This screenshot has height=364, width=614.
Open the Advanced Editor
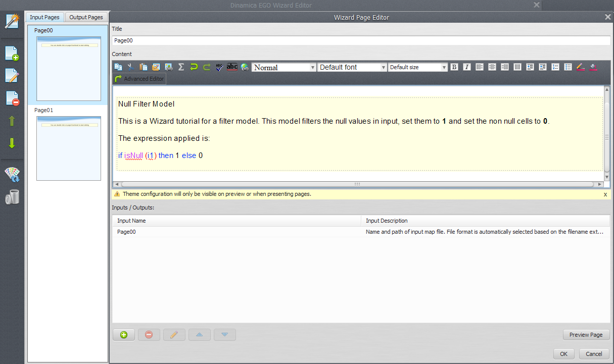tap(139, 79)
